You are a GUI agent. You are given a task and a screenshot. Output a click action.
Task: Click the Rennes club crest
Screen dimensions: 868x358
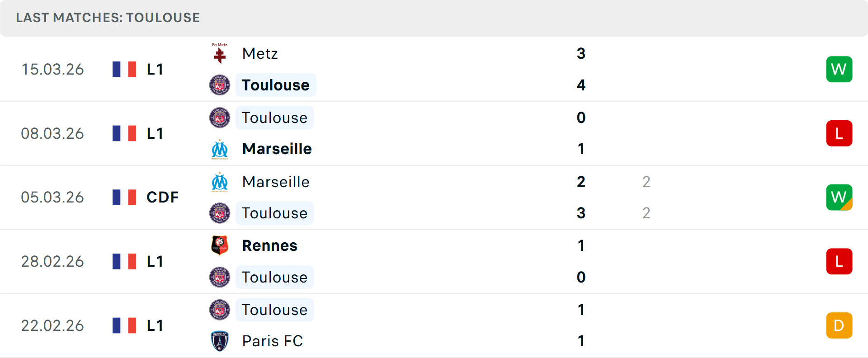(220, 245)
